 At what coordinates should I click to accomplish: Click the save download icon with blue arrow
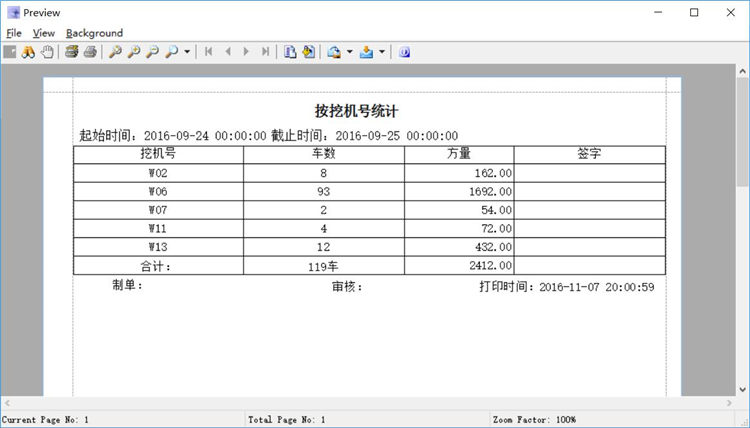367,51
